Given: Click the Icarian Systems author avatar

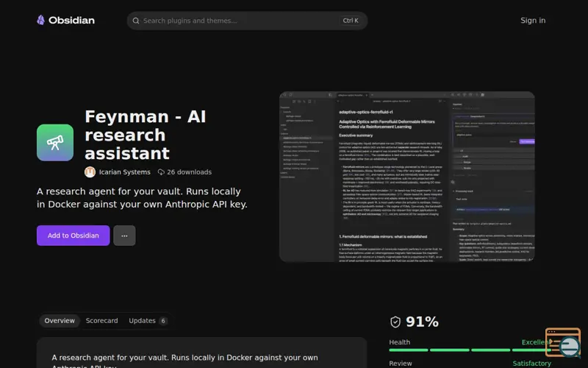Looking at the screenshot, I should click(x=90, y=172).
